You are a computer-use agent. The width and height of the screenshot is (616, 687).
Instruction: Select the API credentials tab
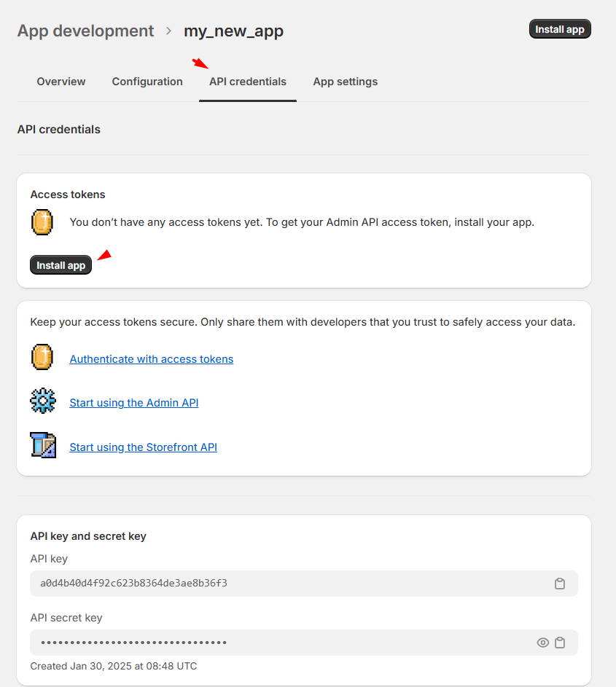(x=248, y=82)
